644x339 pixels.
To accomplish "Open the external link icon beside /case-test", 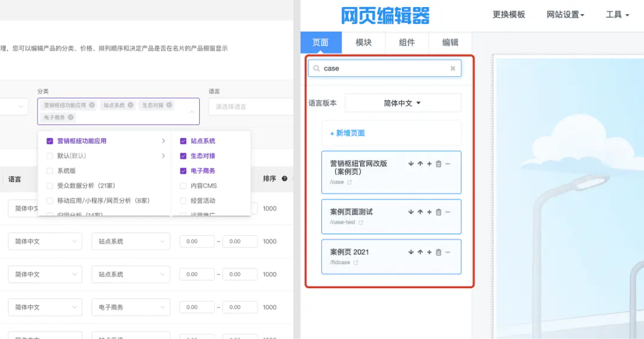I will 361,222.
